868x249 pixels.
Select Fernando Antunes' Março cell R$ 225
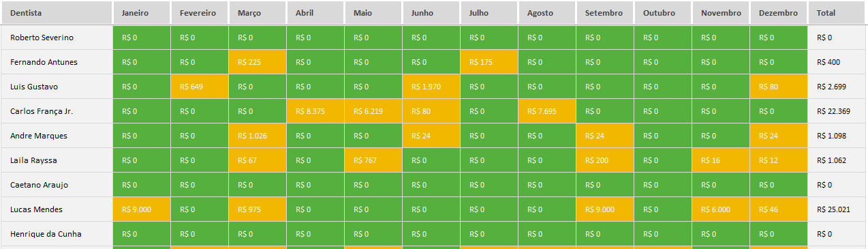point(258,62)
